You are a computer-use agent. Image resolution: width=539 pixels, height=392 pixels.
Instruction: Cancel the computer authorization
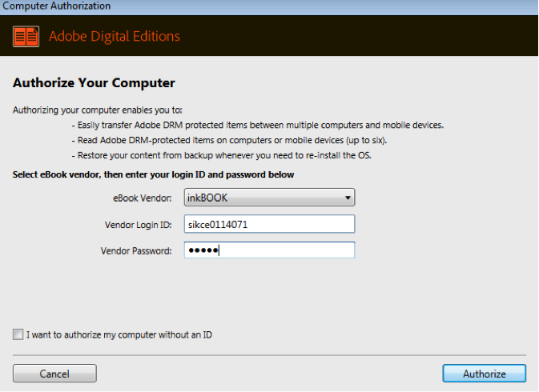[54, 374]
